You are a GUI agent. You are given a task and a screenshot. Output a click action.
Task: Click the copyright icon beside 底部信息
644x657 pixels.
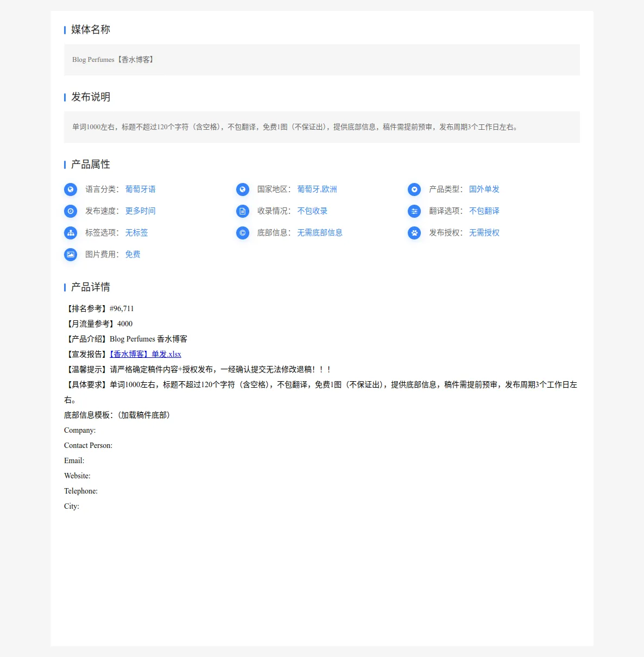tap(243, 233)
